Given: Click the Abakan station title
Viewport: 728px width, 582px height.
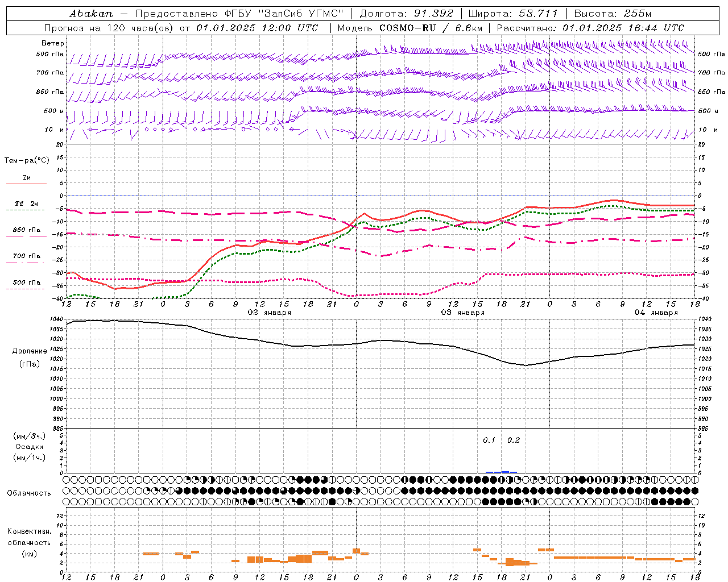Looking at the screenshot, I should click(x=91, y=14).
